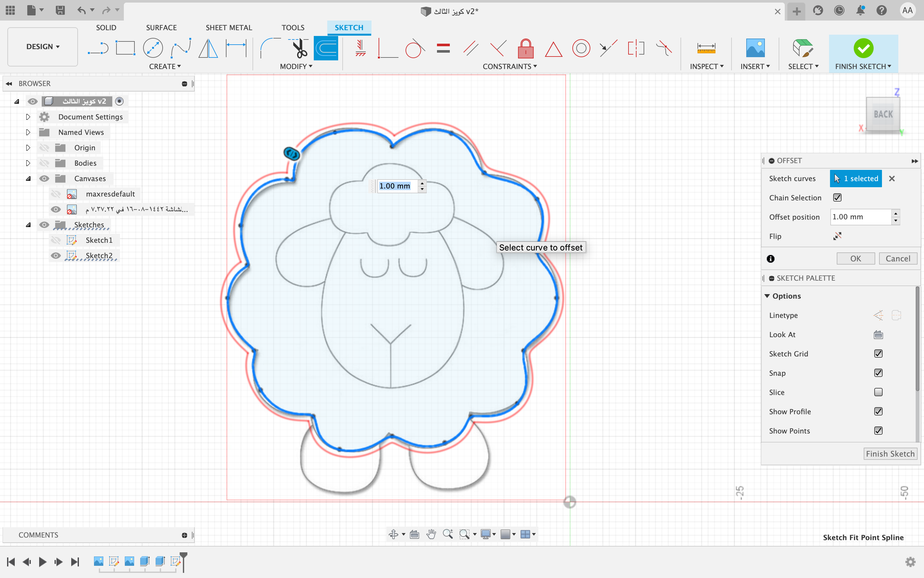Image resolution: width=924 pixels, height=578 pixels.
Task: Toggle the Sketch Grid checkbox
Action: click(x=878, y=354)
